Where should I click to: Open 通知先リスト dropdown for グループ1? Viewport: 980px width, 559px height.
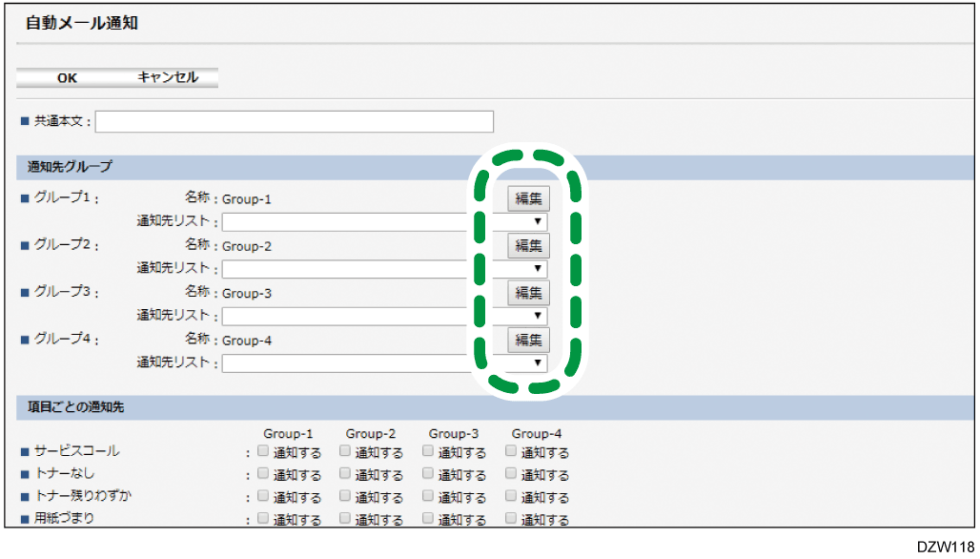point(384,222)
